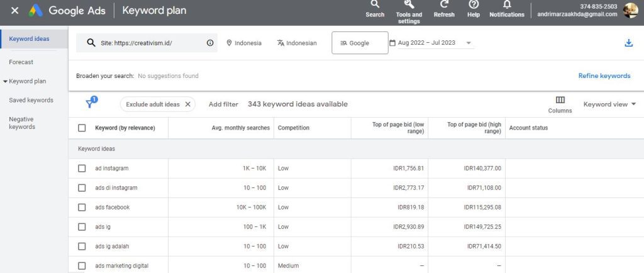
Task: Click the keyword 'ad instagram'
Action: click(x=112, y=169)
